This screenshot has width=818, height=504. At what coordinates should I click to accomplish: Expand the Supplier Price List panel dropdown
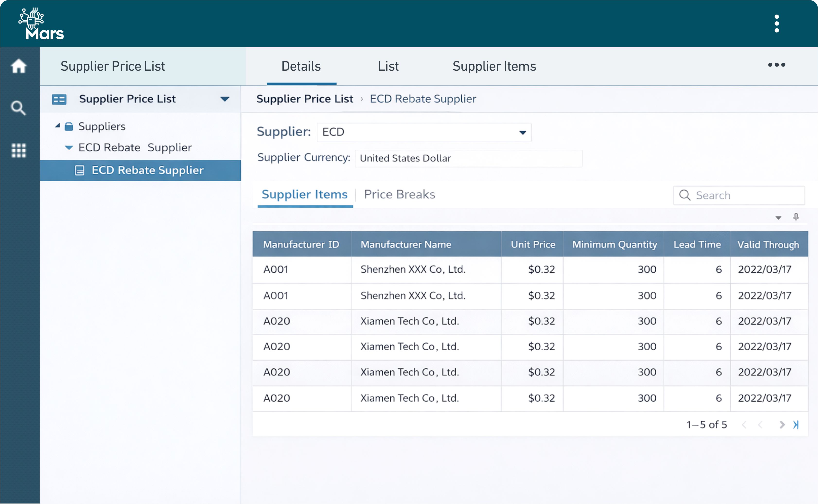(x=225, y=99)
